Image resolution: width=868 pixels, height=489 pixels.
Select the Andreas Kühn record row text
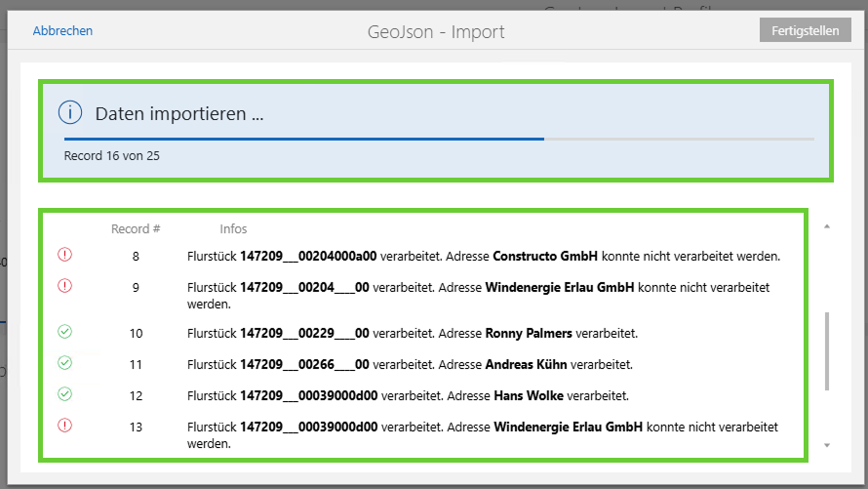[410, 365]
